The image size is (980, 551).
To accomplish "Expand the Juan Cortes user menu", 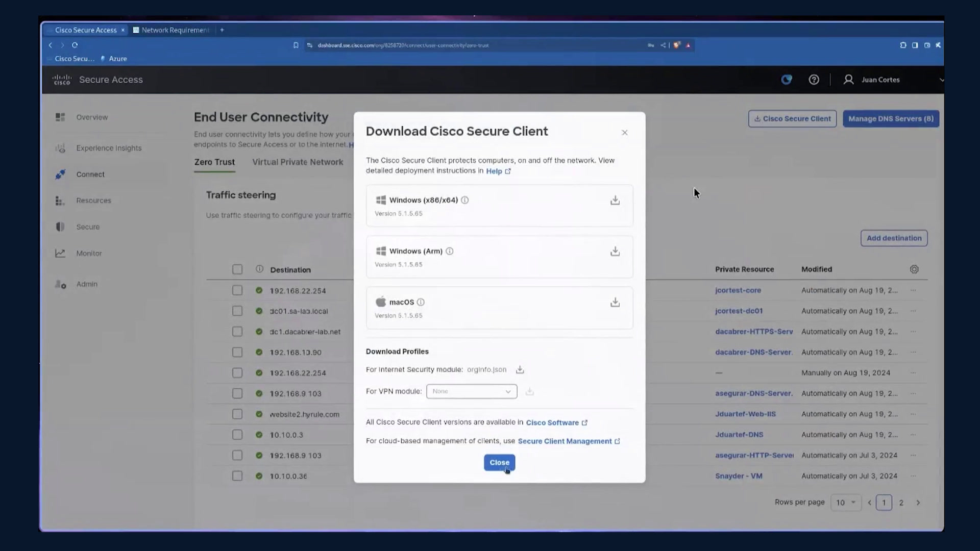I will pos(942,80).
